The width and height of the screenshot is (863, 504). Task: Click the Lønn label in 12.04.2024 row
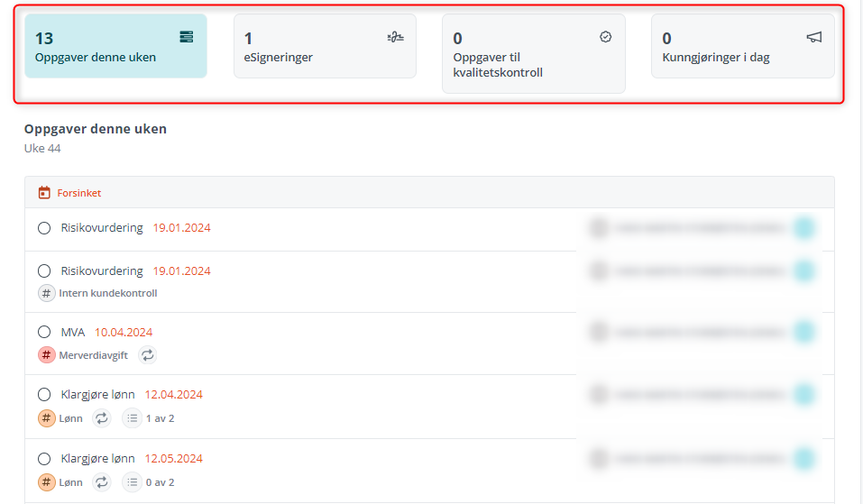pos(70,418)
